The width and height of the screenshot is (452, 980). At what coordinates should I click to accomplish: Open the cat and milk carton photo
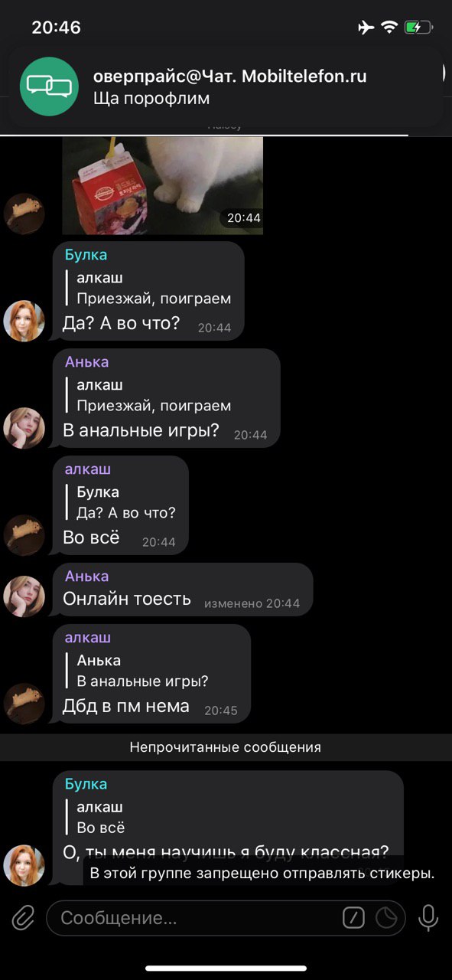click(x=162, y=185)
